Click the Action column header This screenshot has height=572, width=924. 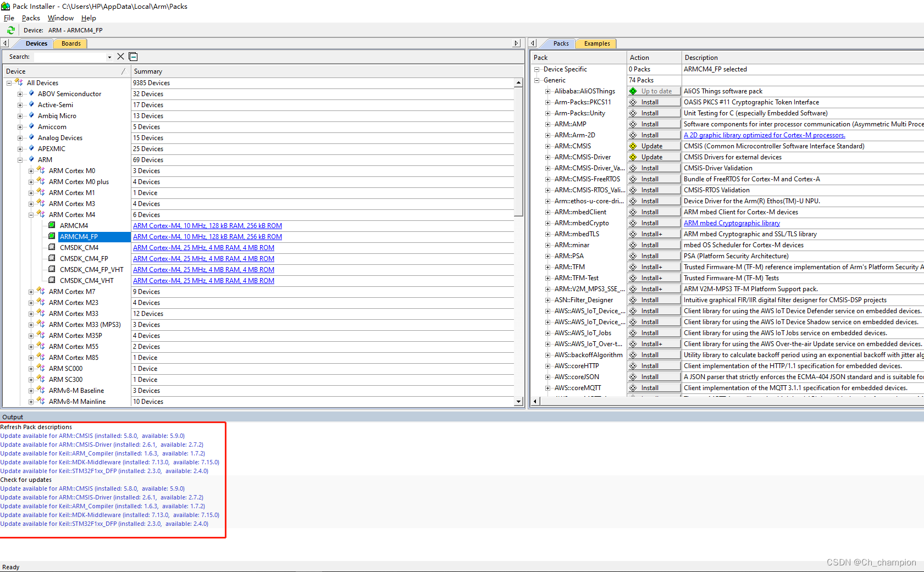pos(654,58)
